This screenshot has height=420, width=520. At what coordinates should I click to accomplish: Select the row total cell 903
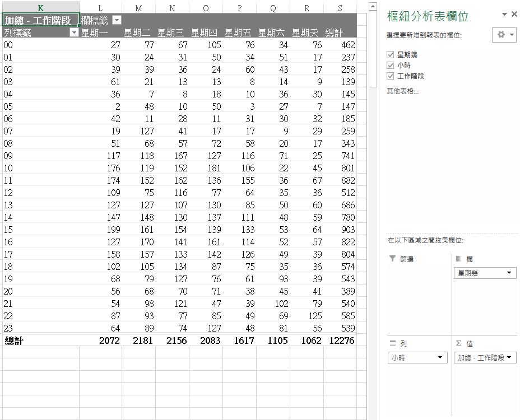pos(340,230)
